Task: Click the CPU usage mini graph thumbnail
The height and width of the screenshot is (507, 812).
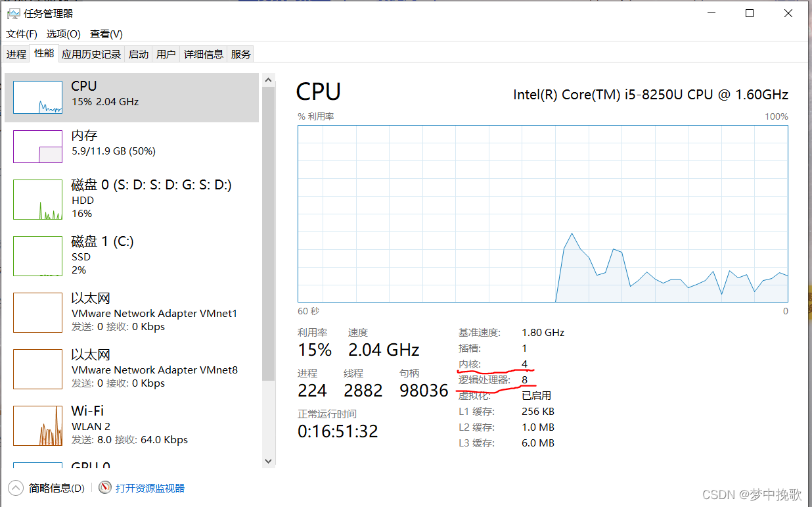Action: 37,97
